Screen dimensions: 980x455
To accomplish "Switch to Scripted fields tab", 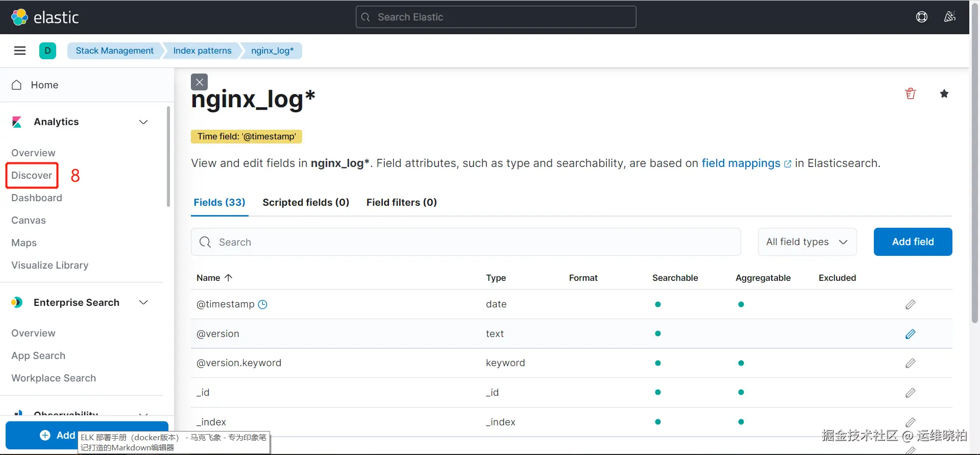I will [306, 202].
